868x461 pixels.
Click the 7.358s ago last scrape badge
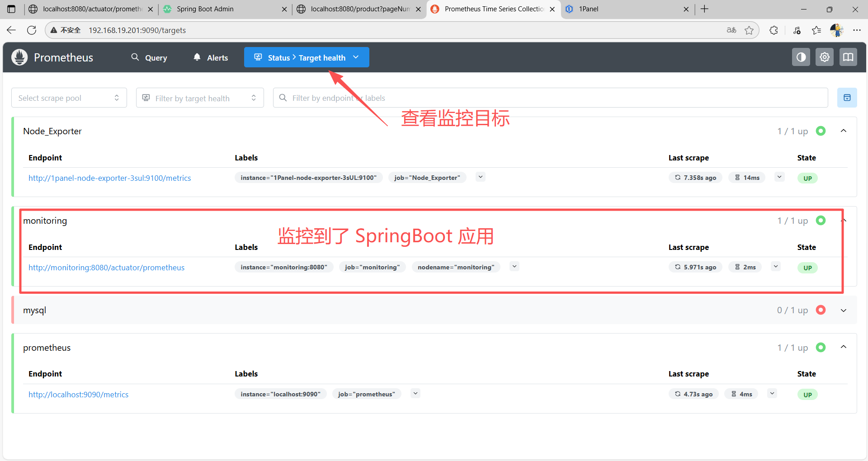[x=695, y=178]
